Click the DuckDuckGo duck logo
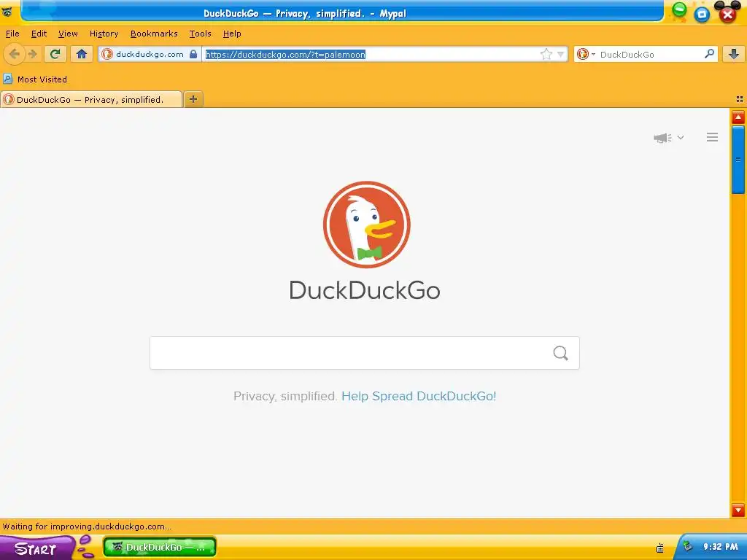Screen dimensions: 747x560 click(x=366, y=225)
